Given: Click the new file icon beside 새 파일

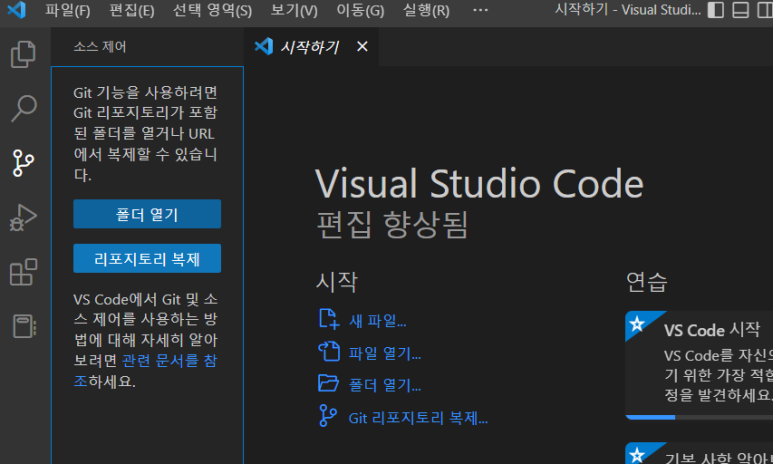Looking at the screenshot, I should pos(329,319).
